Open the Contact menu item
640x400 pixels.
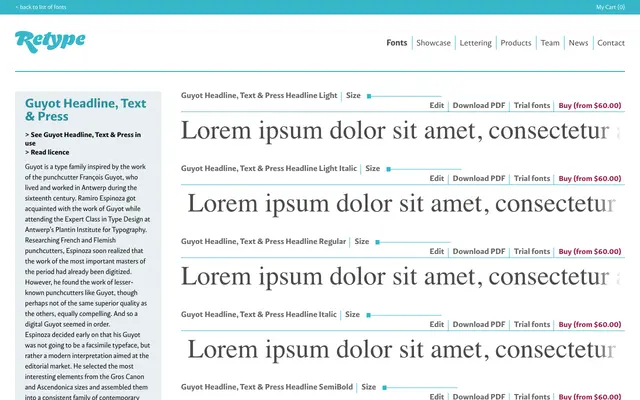pos(611,43)
